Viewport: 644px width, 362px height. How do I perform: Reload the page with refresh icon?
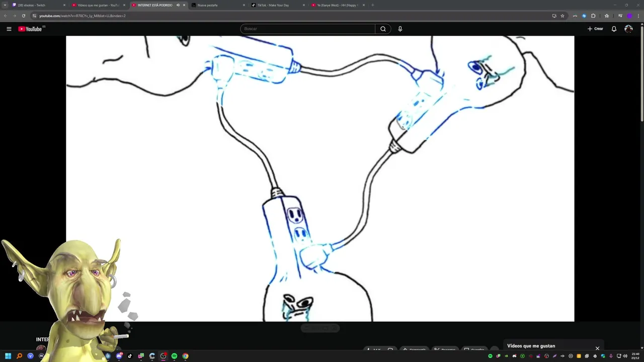(23, 16)
